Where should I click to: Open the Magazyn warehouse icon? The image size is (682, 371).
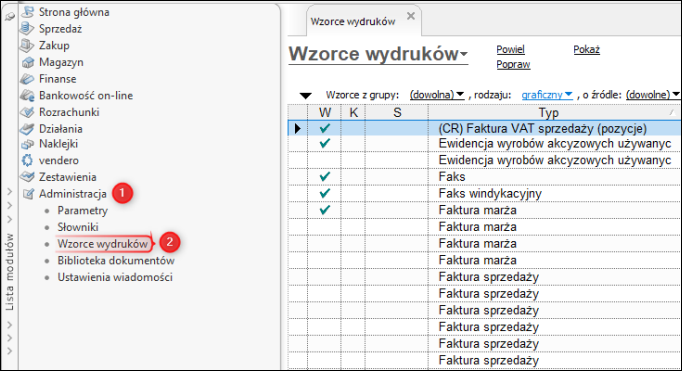pyautogui.click(x=27, y=62)
